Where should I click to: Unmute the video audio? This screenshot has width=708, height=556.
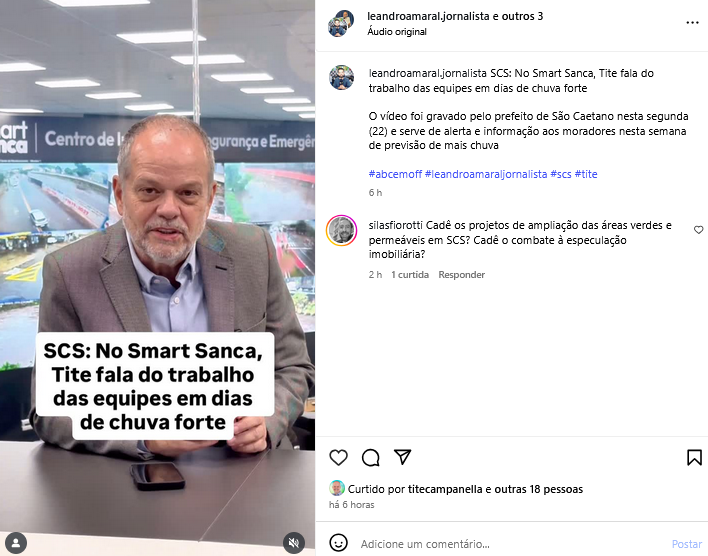pos(294,542)
